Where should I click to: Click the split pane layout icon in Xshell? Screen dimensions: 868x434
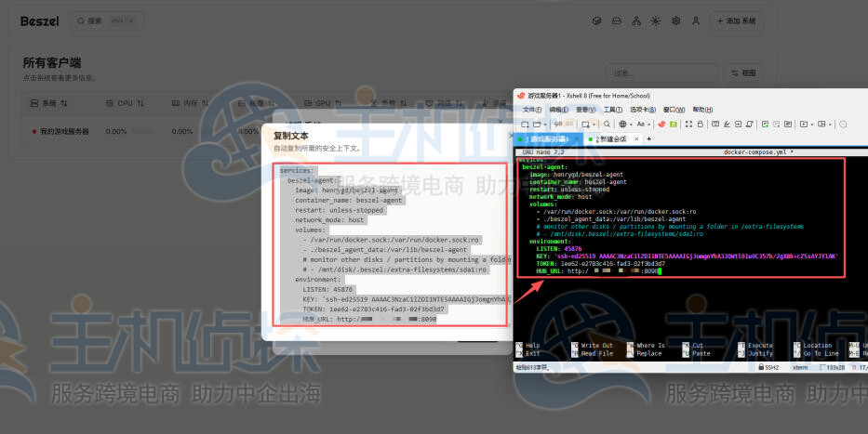tap(821, 125)
